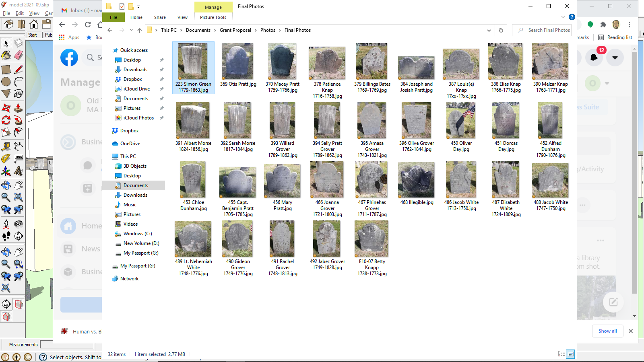Activate the Push/Pull tool
Viewport: 644px width, 362px height.
(x=19, y=108)
